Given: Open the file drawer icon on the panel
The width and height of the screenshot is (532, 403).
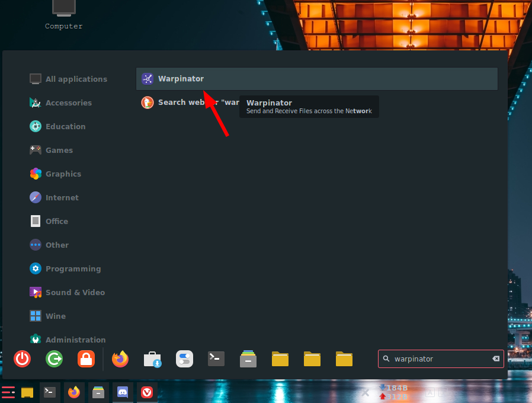Looking at the screenshot, I should tap(98, 392).
